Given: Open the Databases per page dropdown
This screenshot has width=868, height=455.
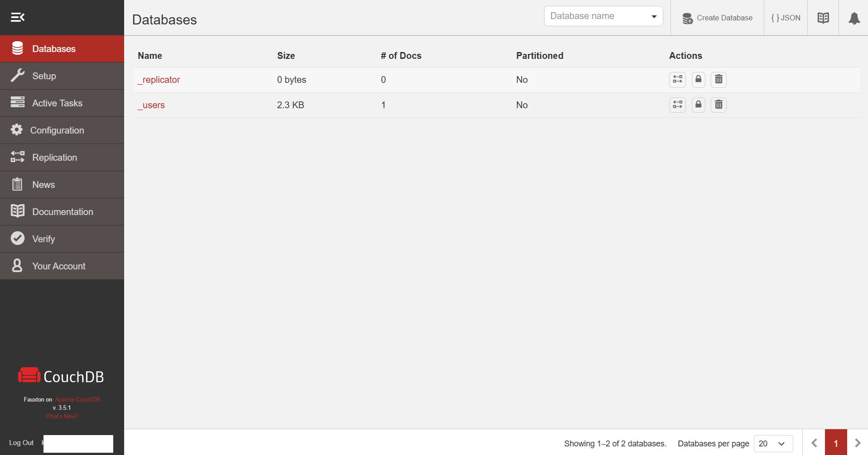Looking at the screenshot, I should pyautogui.click(x=773, y=444).
